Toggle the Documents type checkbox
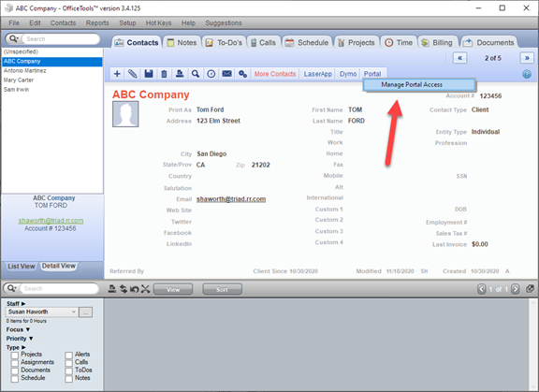The height and width of the screenshot is (392, 539). pos(14,371)
